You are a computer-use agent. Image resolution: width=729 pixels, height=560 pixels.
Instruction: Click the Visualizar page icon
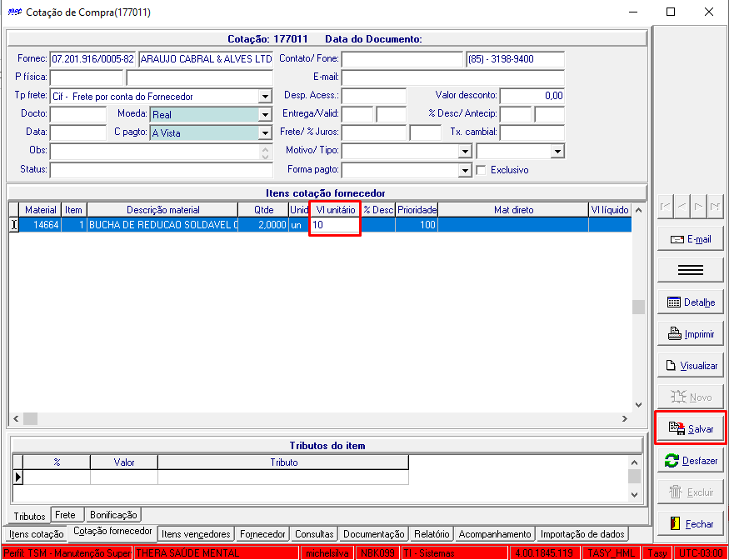pos(671,366)
